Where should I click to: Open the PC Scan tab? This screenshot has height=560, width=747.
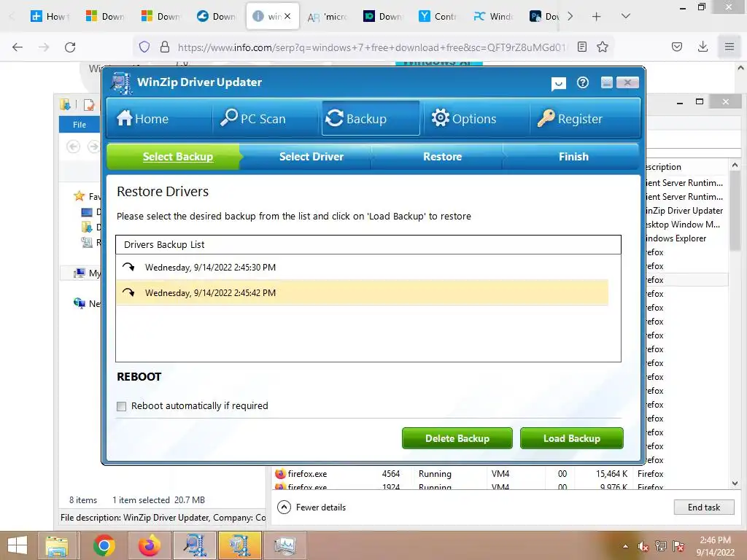[253, 118]
